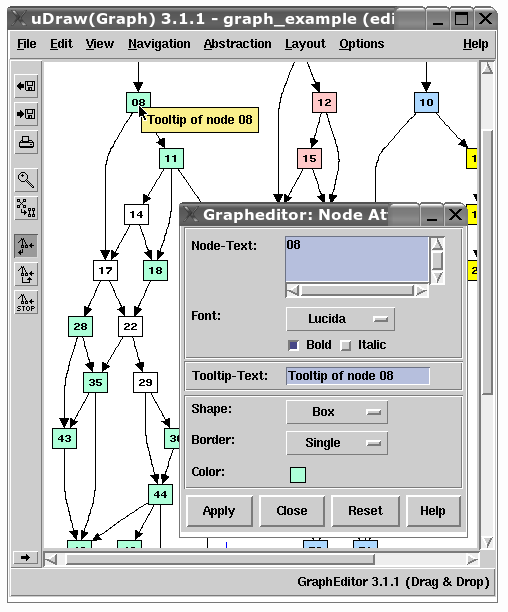Open the Layout menu

point(305,44)
